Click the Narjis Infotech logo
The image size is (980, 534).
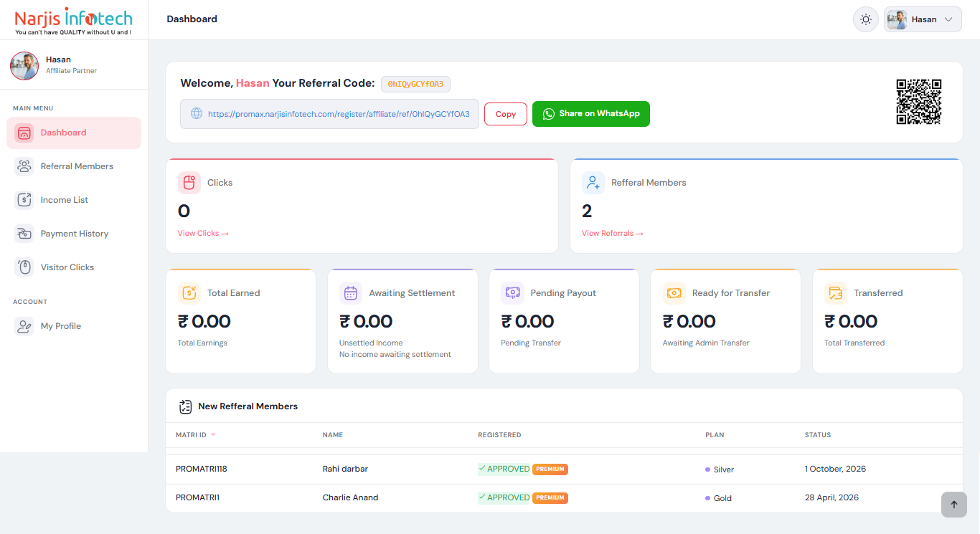point(73,20)
